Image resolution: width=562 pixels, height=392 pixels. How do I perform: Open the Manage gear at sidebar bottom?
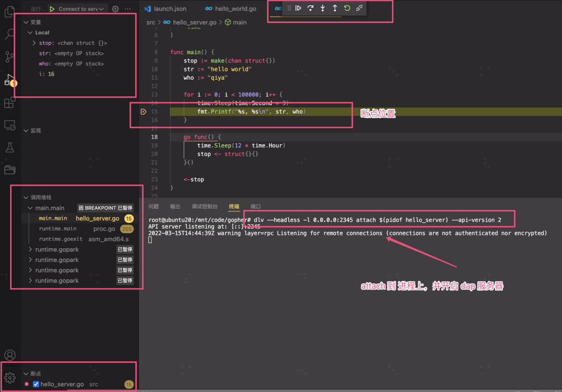(10, 377)
